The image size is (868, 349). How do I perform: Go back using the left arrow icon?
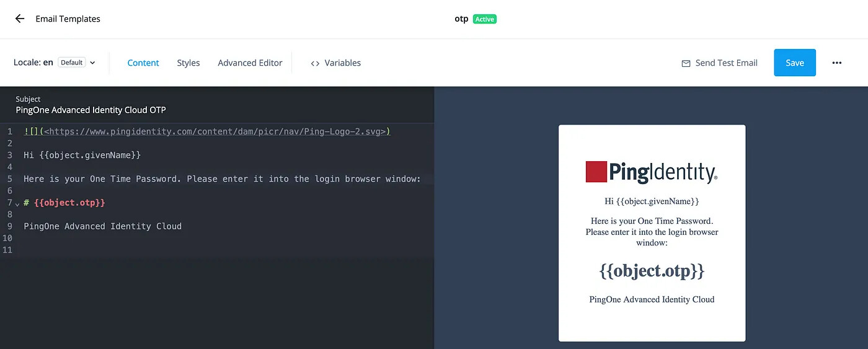click(20, 19)
